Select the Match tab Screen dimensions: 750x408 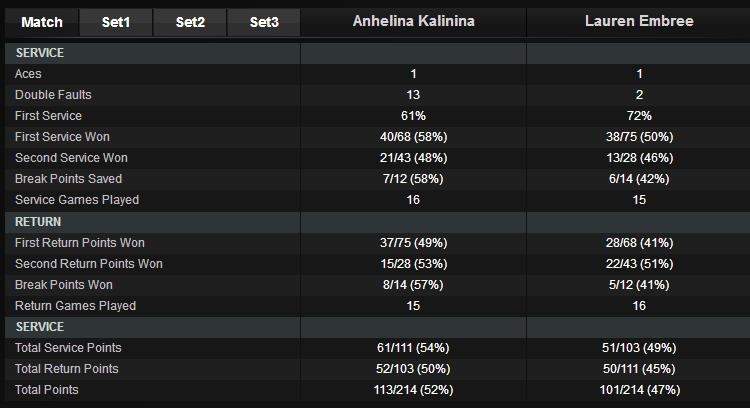(x=41, y=22)
